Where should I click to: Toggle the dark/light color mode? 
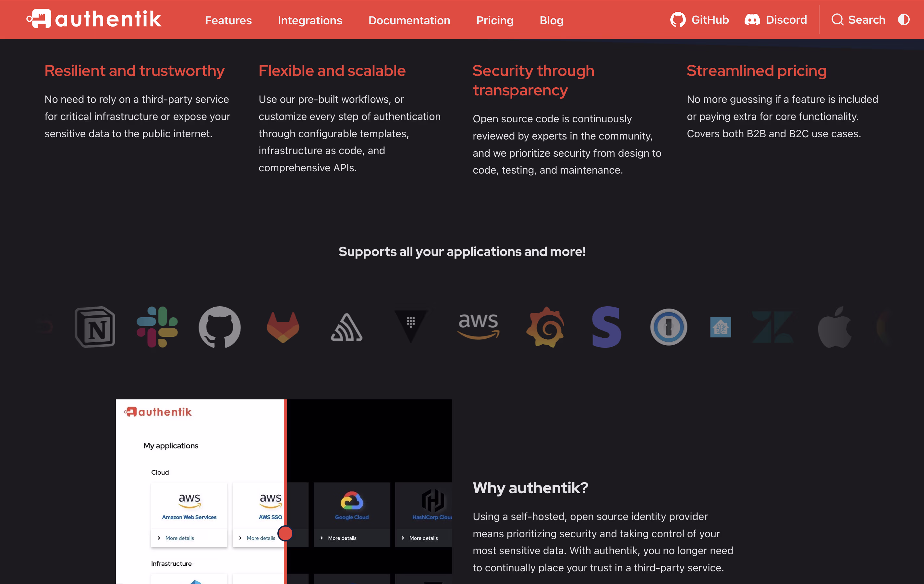[904, 19]
